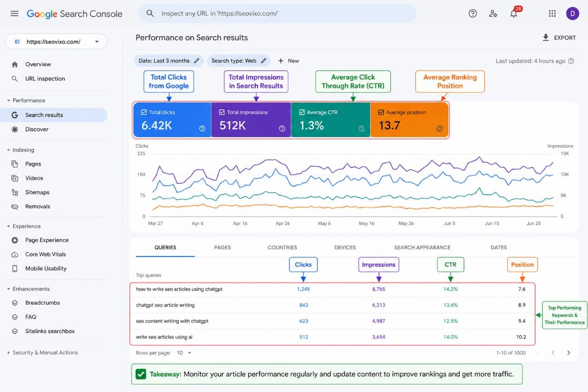Image resolution: width=588 pixels, height=392 pixels.
Task: Switch to the DEVICES tab
Action: coord(345,247)
